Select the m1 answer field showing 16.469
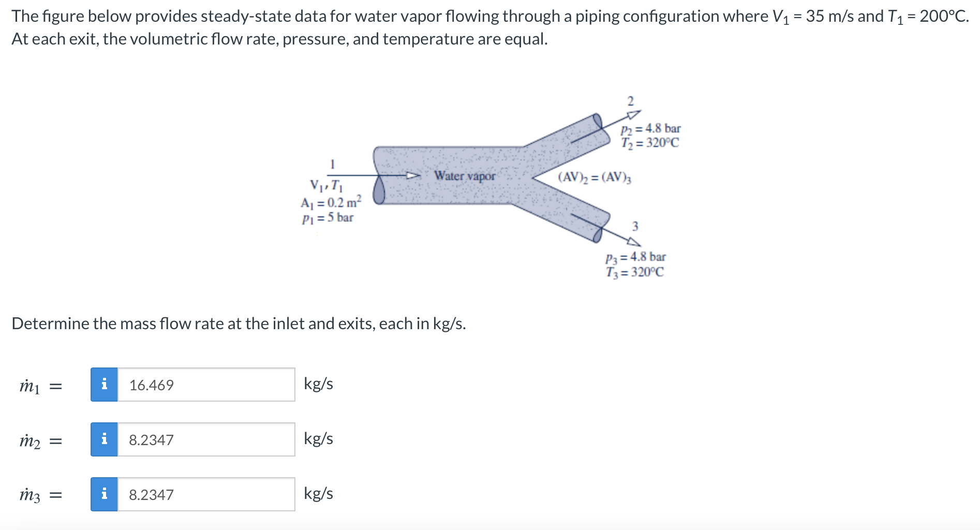The width and height of the screenshot is (980, 530). tap(207, 384)
